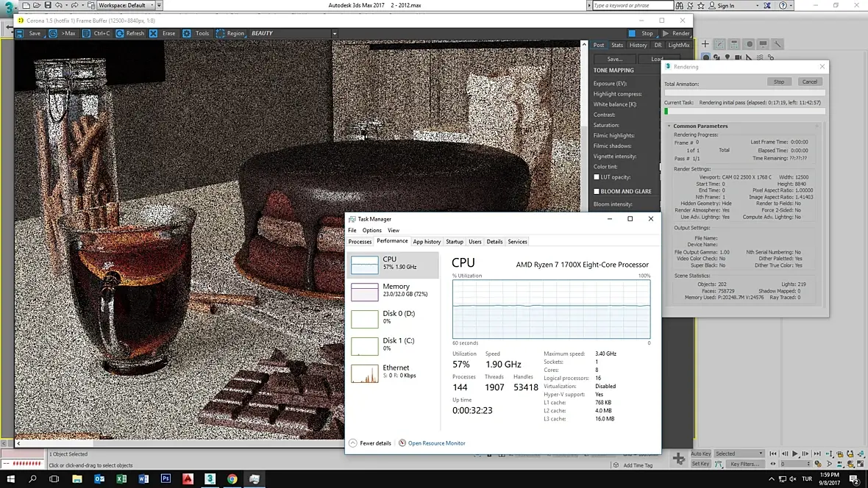Open Resource Monitor link
Viewport: 868px width, 488px height.
click(x=436, y=443)
